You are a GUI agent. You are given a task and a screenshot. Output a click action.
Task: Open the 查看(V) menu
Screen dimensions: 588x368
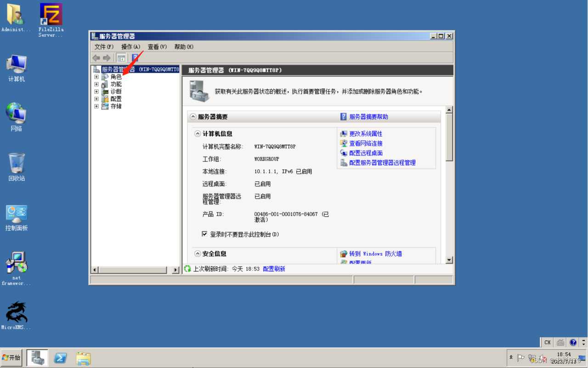pos(156,46)
